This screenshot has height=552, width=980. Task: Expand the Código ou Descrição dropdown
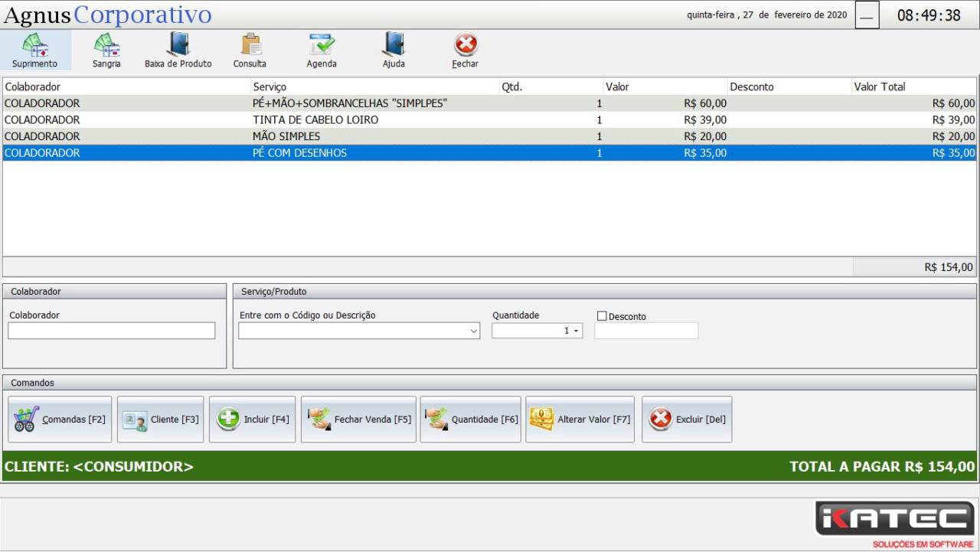[x=472, y=332]
